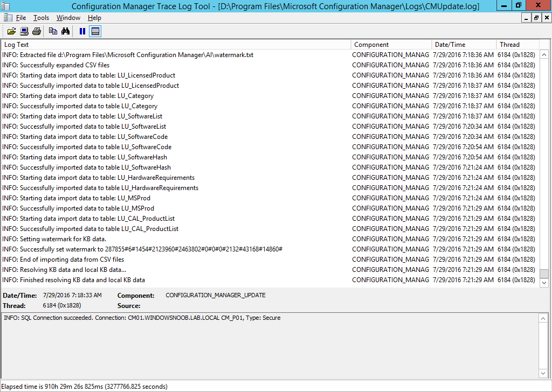Viewport: 552px width, 392px height.
Task: Sort by Component column header
Action: pos(391,45)
